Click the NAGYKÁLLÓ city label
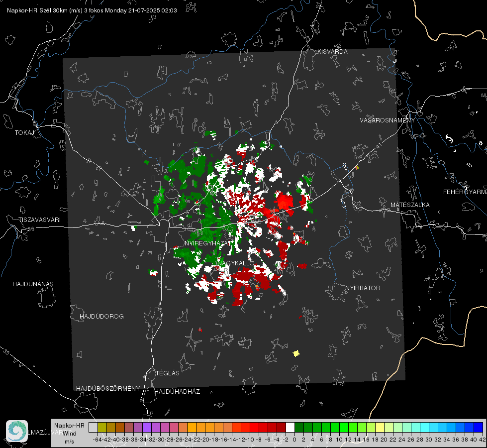Screen dimensions: 487x448 [x=236, y=263]
